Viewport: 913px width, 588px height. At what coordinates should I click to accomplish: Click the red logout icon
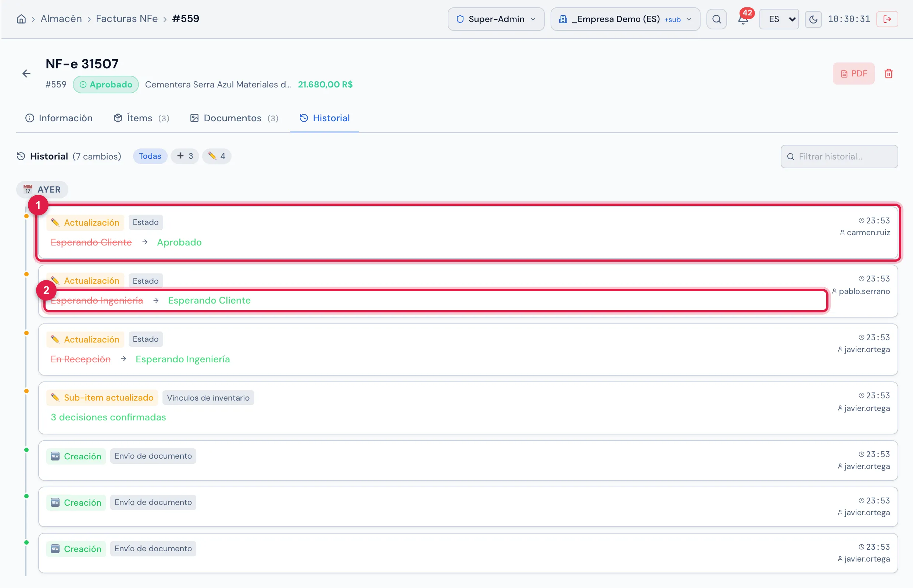(887, 19)
